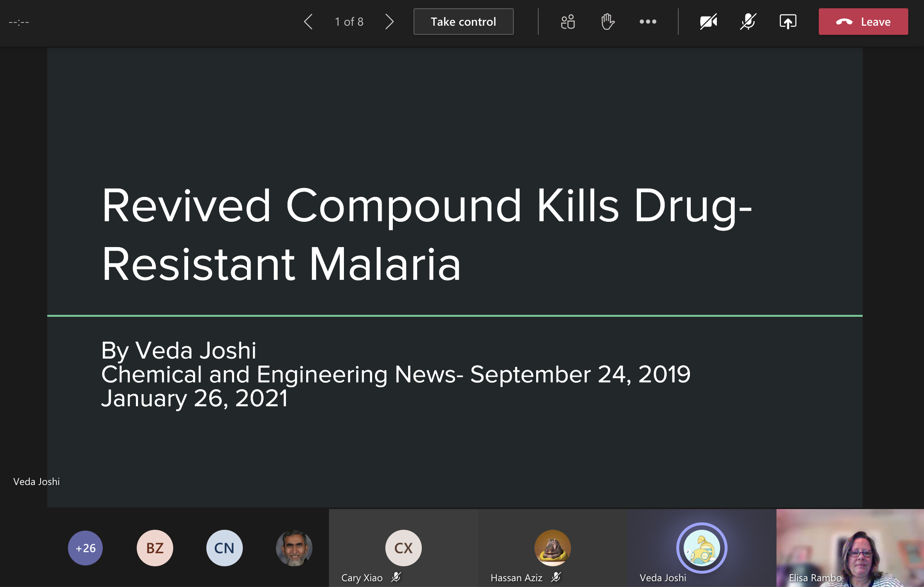Select the CN participant avatar
Viewport: 924px width, 587px height.
(x=224, y=548)
